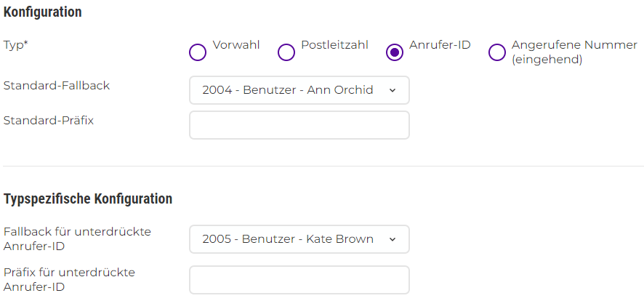Click the Postleitzahl label text

(334, 45)
